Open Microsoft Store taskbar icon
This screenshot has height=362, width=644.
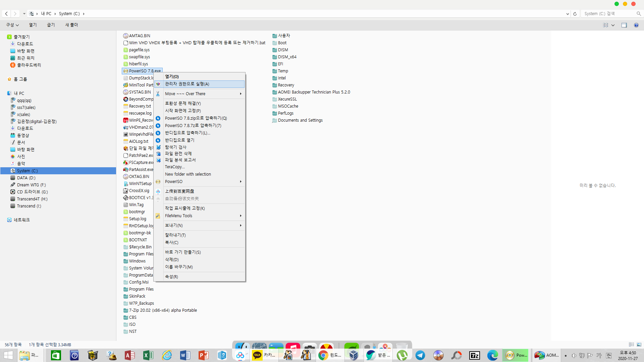pyautogui.click(x=56, y=355)
